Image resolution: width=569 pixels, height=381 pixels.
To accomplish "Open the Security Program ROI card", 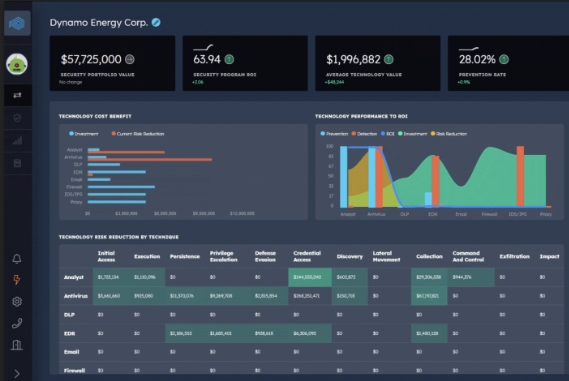I will tap(245, 63).
